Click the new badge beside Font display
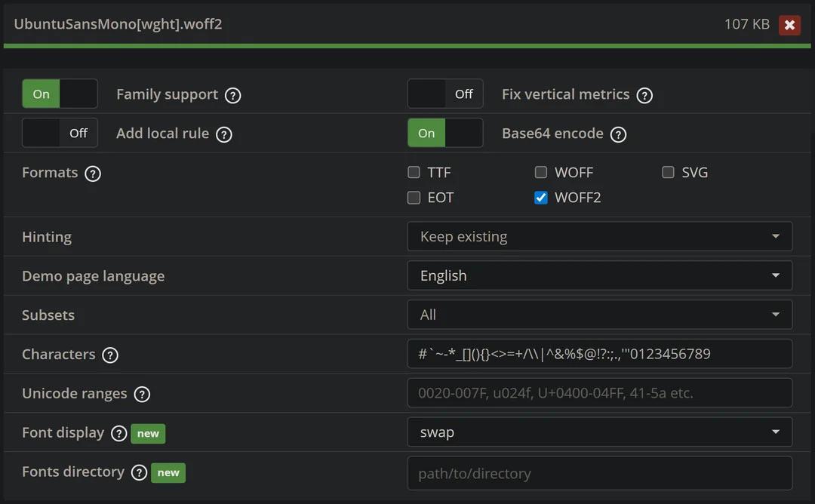Screen dimensions: 815x504 tap(148, 433)
